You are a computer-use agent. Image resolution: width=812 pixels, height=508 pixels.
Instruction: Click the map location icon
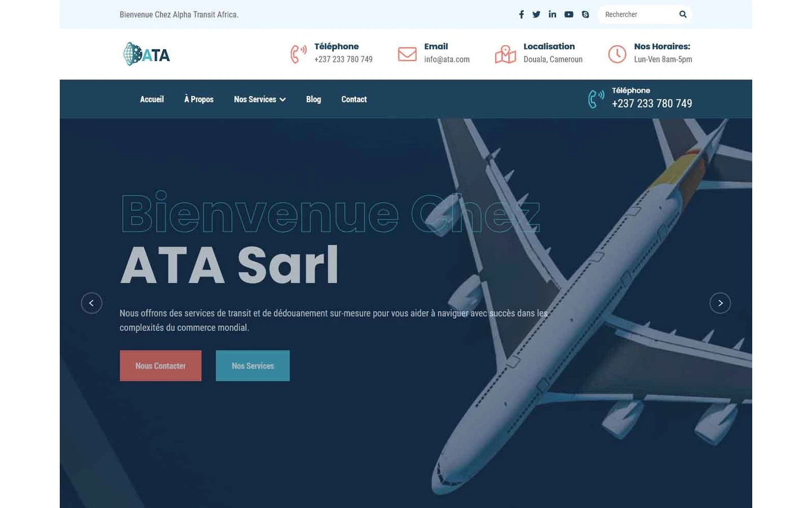click(505, 54)
